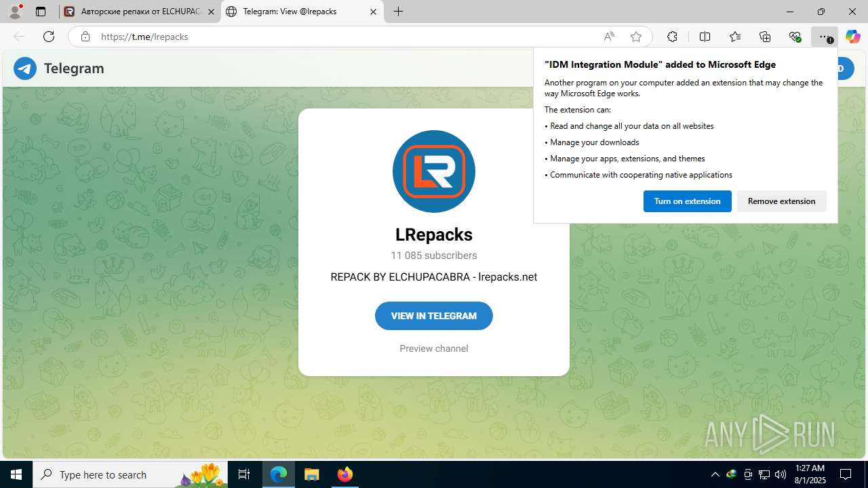Open the Preview channel link
The image size is (868, 488).
point(434,348)
